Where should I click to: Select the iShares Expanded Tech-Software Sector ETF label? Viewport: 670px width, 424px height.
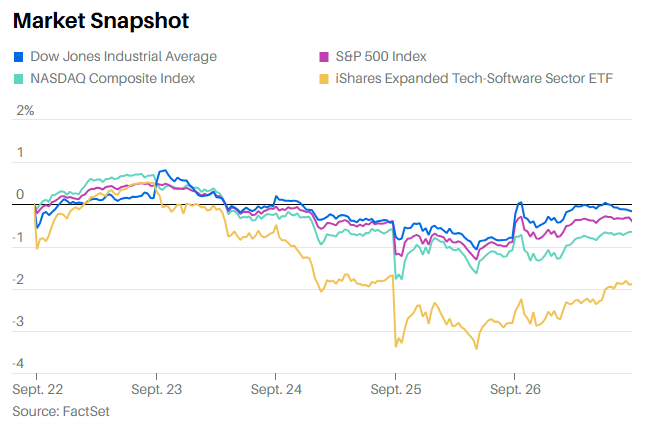click(x=473, y=78)
